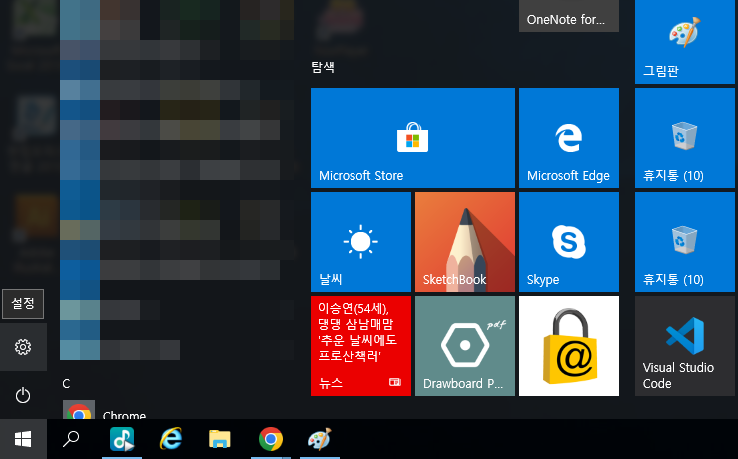
Task: Open the power options button
Action: (x=23, y=395)
